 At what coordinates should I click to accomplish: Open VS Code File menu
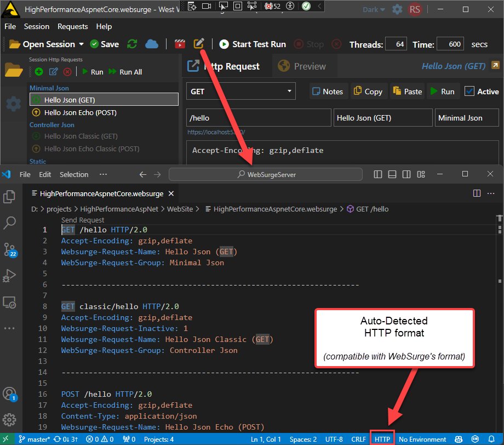(x=25, y=174)
